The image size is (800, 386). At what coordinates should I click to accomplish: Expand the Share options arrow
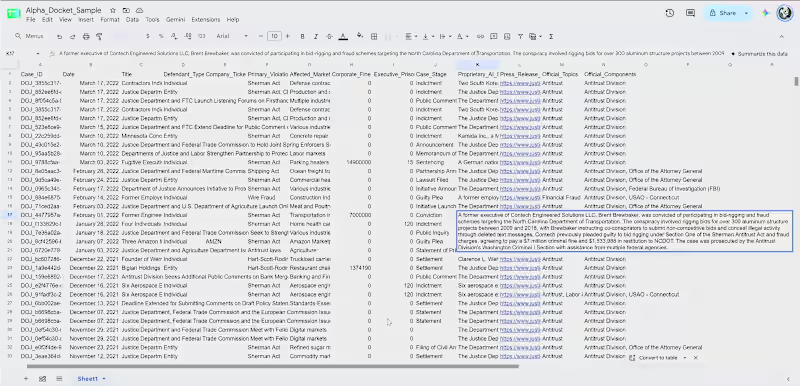746,13
